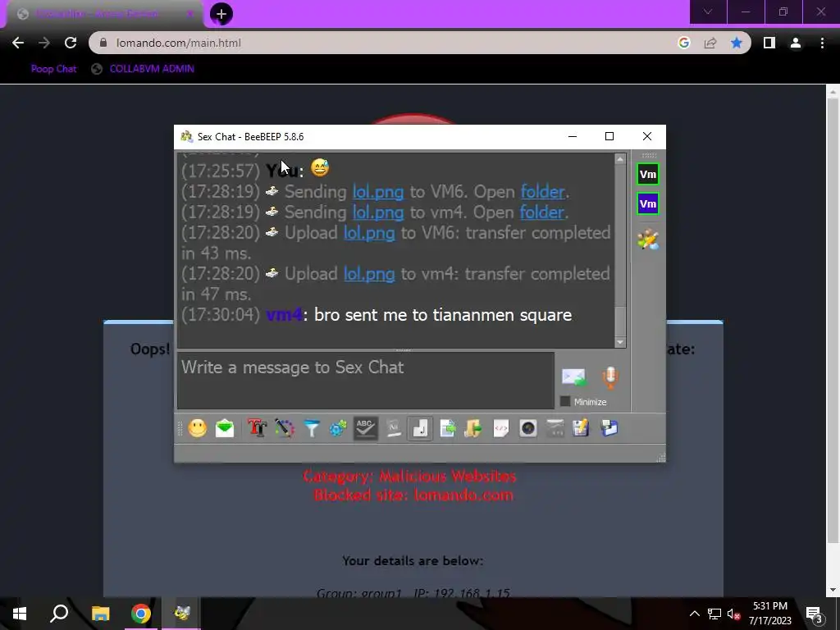Share this page icon
This screenshot has height=630, width=840.
710,43
